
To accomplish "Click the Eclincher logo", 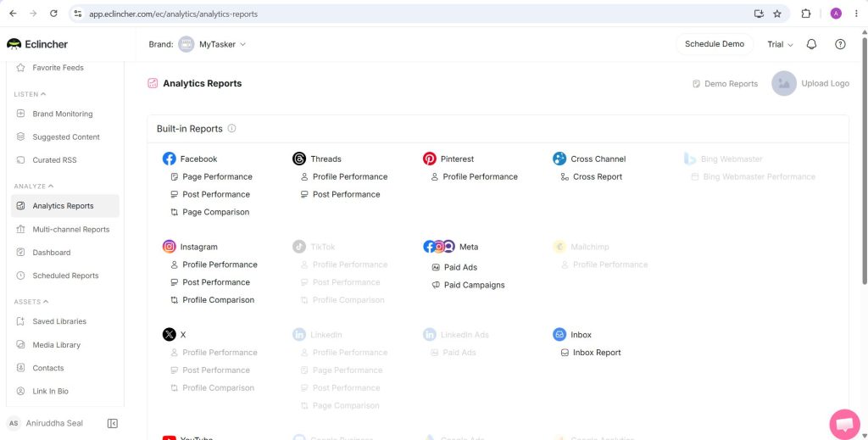I will click(37, 44).
